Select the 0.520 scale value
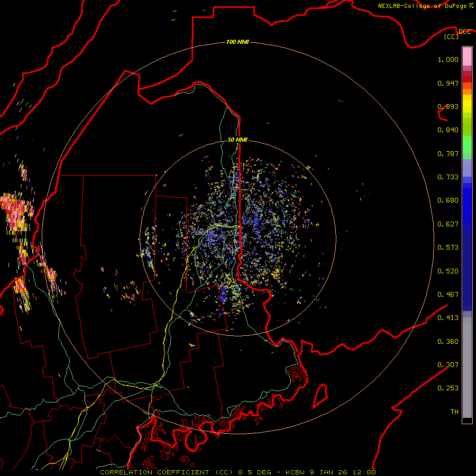The image size is (476, 476). click(448, 271)
